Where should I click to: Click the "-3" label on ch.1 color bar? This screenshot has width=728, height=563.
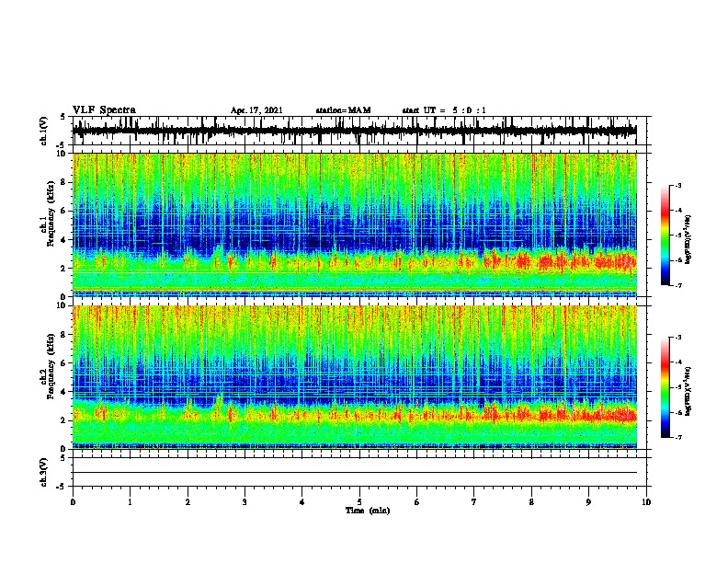point(677,185)
